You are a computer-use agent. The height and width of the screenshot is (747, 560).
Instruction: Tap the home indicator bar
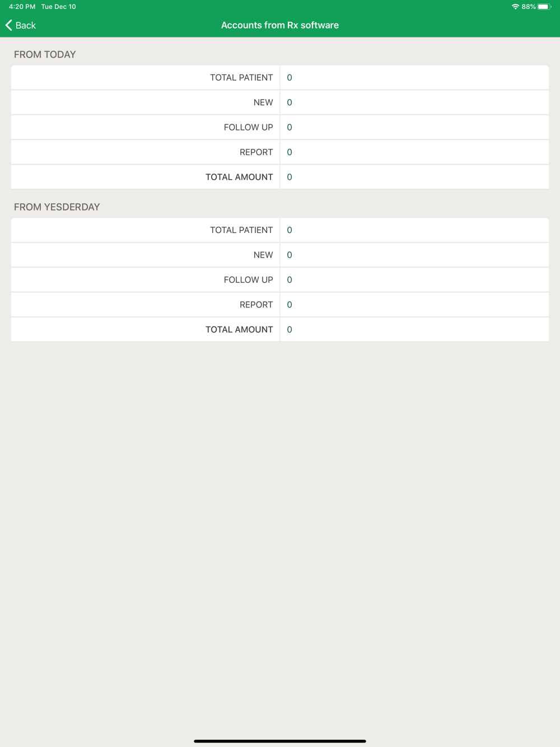(x=280, y=741)
